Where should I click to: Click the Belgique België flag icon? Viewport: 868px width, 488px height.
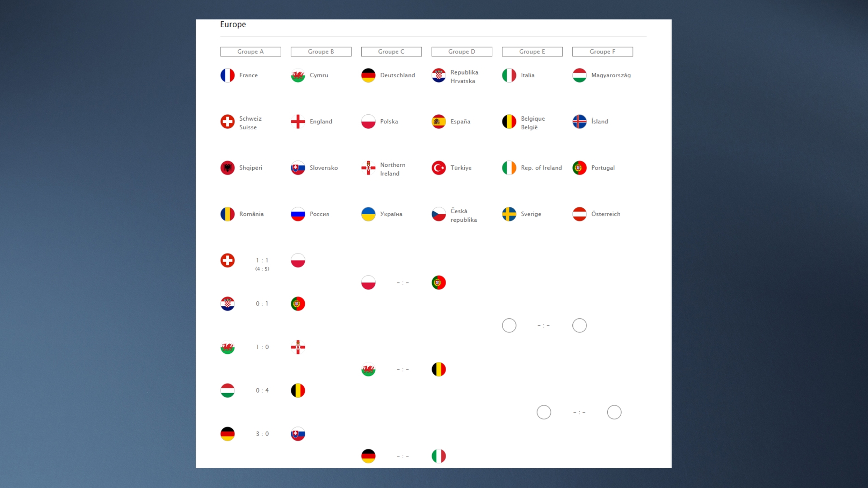pyautogui.click(x=509, y=121)
